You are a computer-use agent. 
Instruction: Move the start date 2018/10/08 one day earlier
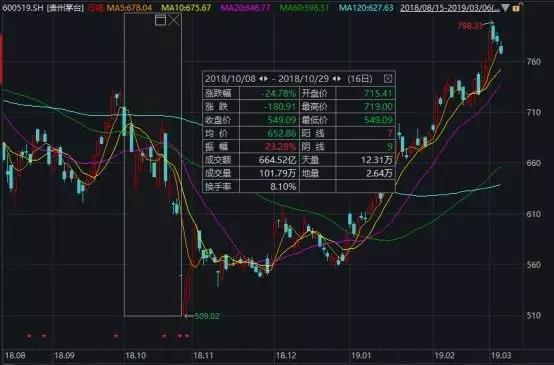tap(261, 78)
